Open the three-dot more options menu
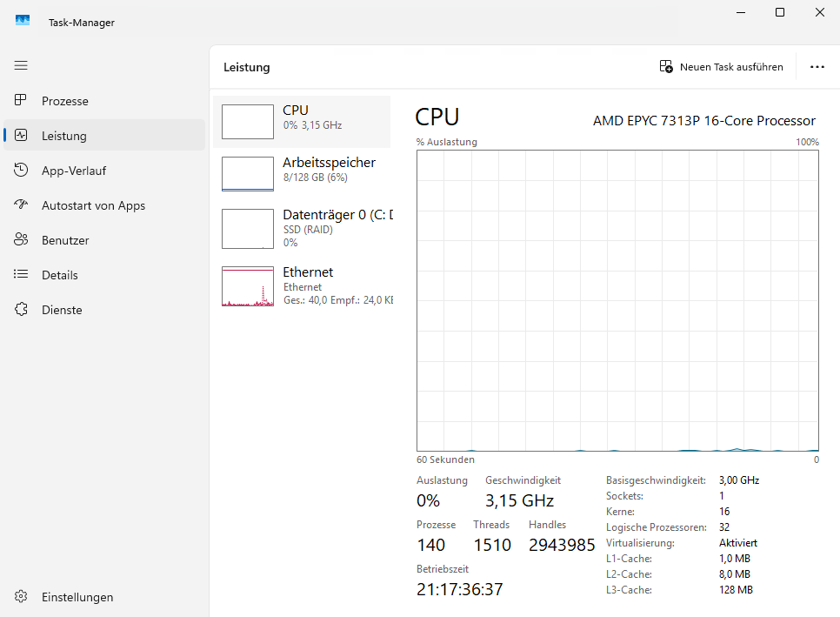 pyautogui.click(x=817, y=66)
